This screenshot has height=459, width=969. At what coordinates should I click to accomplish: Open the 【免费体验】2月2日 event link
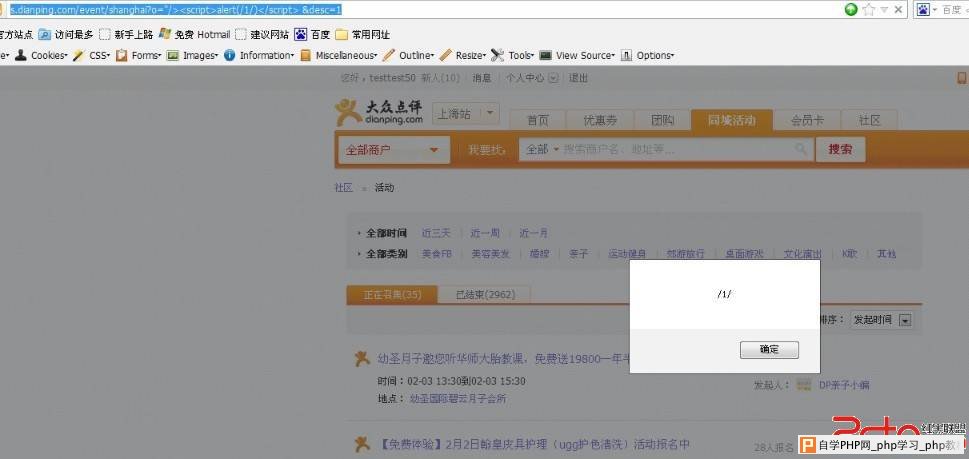[533, 444]
